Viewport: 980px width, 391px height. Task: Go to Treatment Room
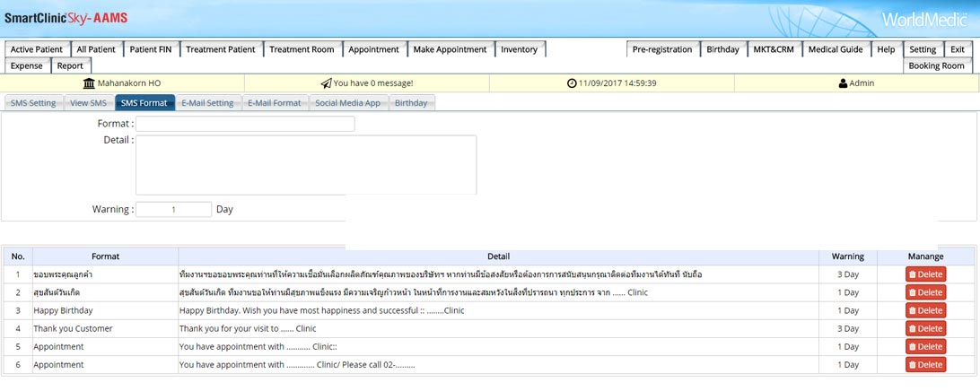[x=302, y=49]
